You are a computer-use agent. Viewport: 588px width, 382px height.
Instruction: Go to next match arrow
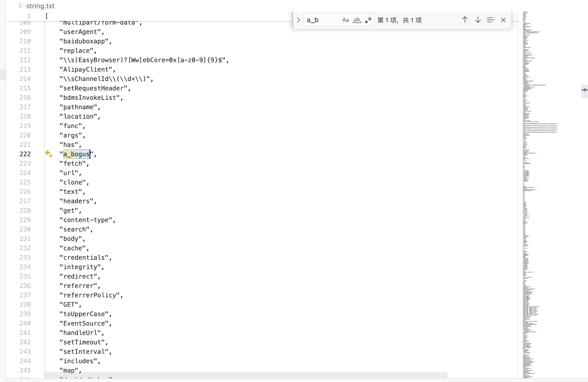point(478,20)
